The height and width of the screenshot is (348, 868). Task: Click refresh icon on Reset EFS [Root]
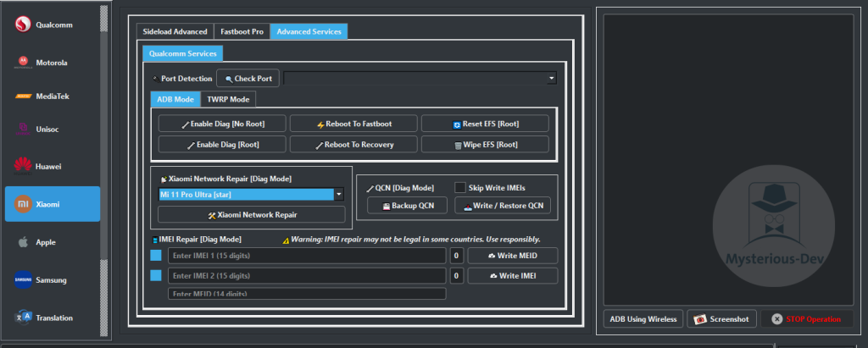(457, 124)
